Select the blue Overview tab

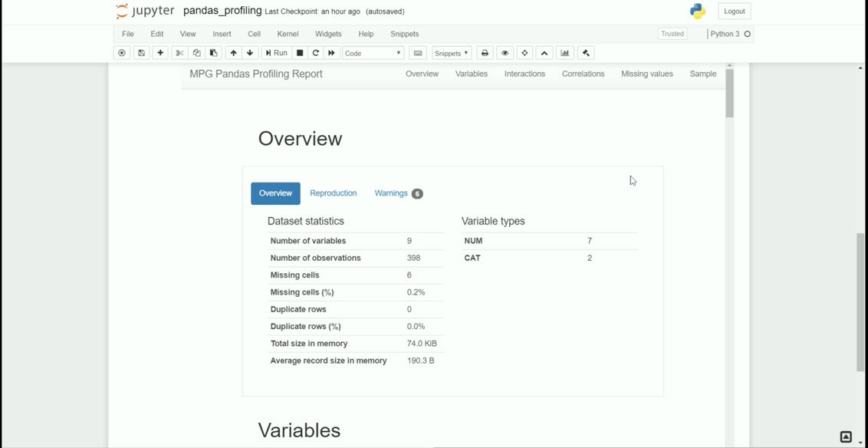276,193
